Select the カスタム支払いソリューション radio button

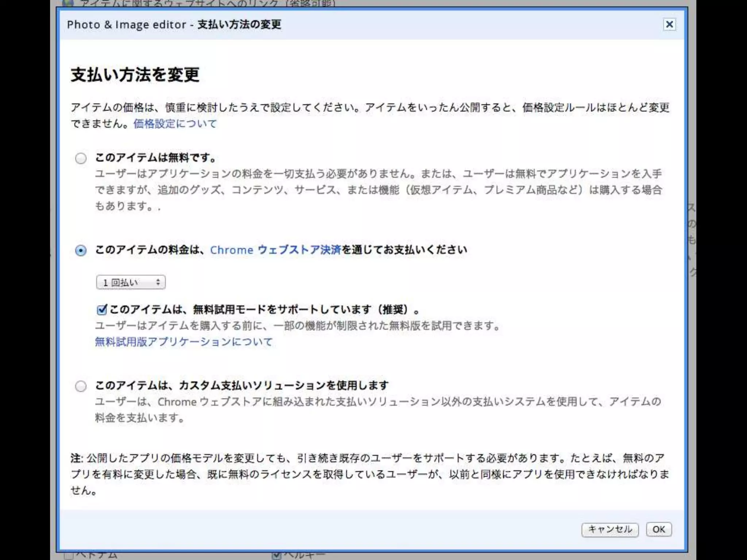(81, 386)
